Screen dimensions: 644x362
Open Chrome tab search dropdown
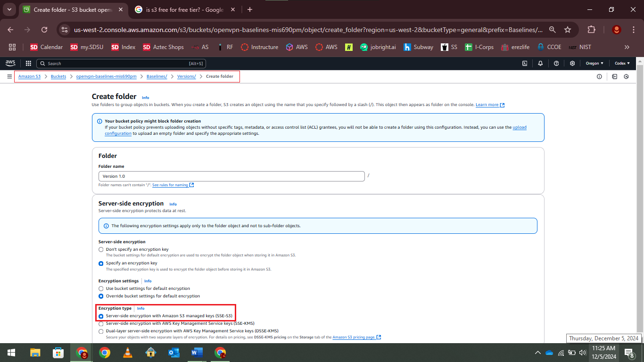click(x=9, y=9)
